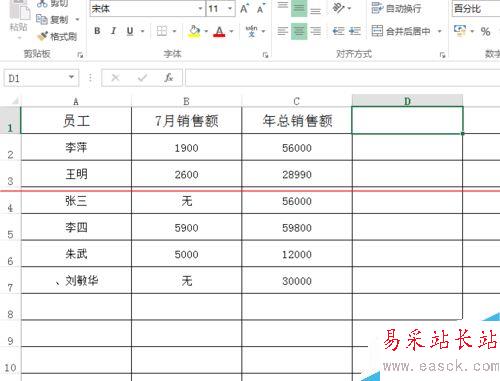Align text left
Screen dimensions: 500x381
pos(283,31)
